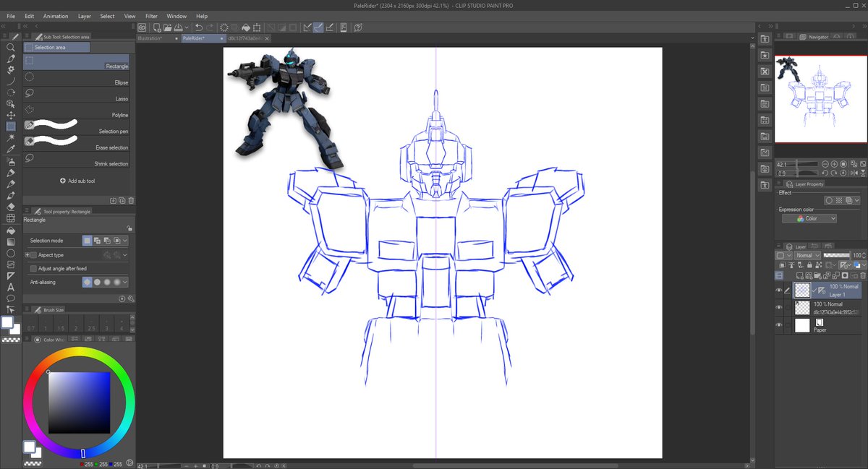Select brush size preset 2.5
The image size is (868, 469).
[x=91, y=324]
